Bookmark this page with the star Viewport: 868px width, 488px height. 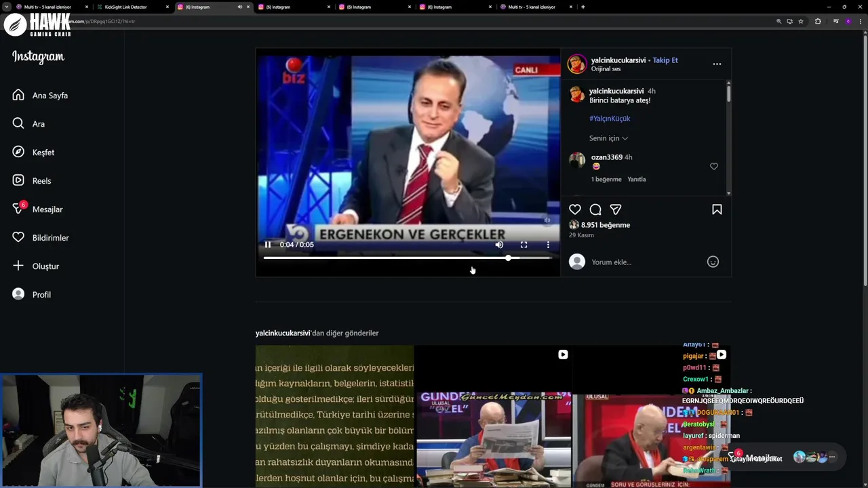point(801,21)
